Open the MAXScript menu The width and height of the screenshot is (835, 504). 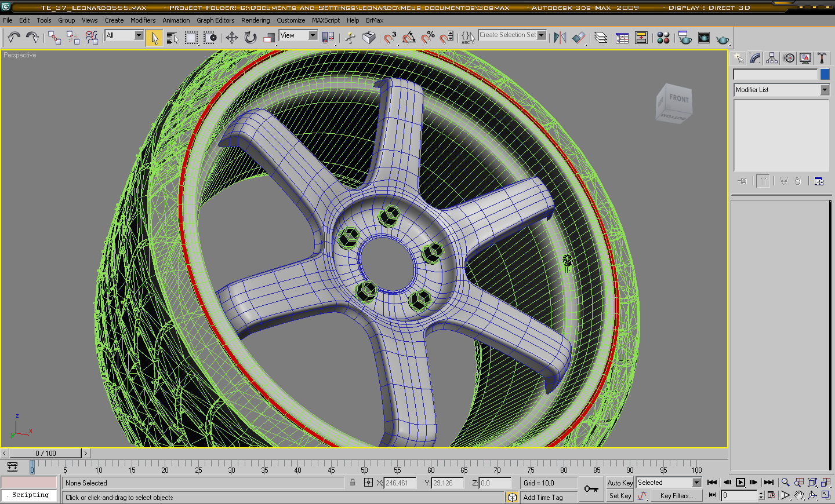(x=326, y=20)
